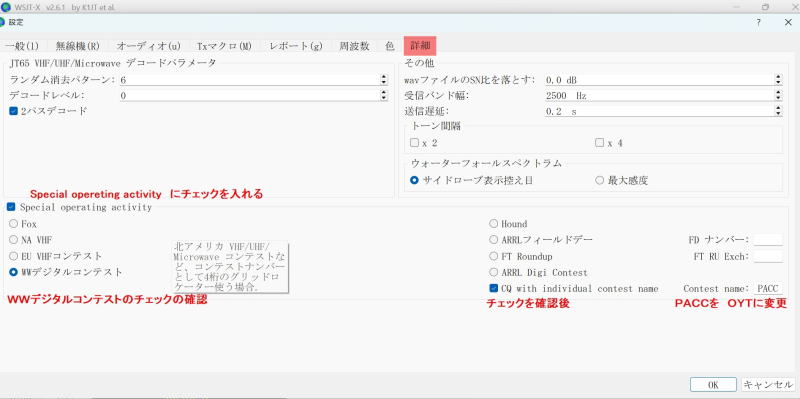Select the NA VHF radio button
Viewport: 800px width, 399px height.
[x=14, y=239]
